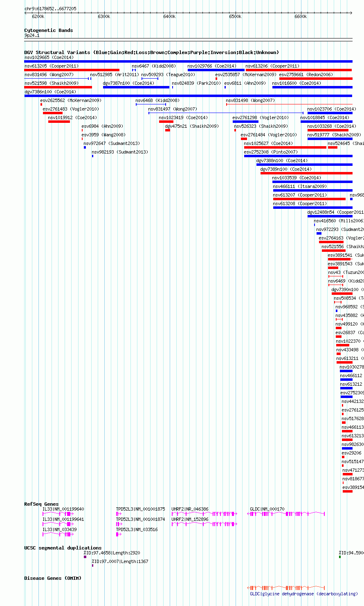Click the UHRF2|NR_046386 gene label
Screen dimensions: 364x606
pyautogui.click(x=190, y=509)
